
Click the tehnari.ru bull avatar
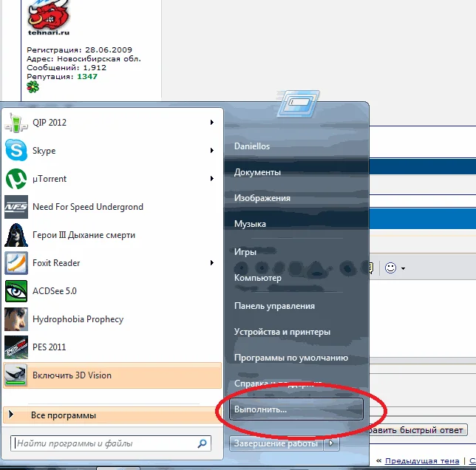[49, 18]
